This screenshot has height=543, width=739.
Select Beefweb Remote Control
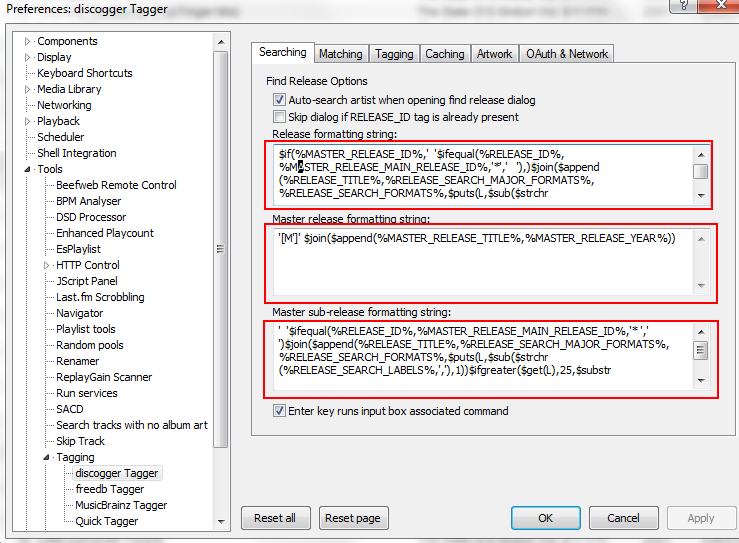click(116, 185)
